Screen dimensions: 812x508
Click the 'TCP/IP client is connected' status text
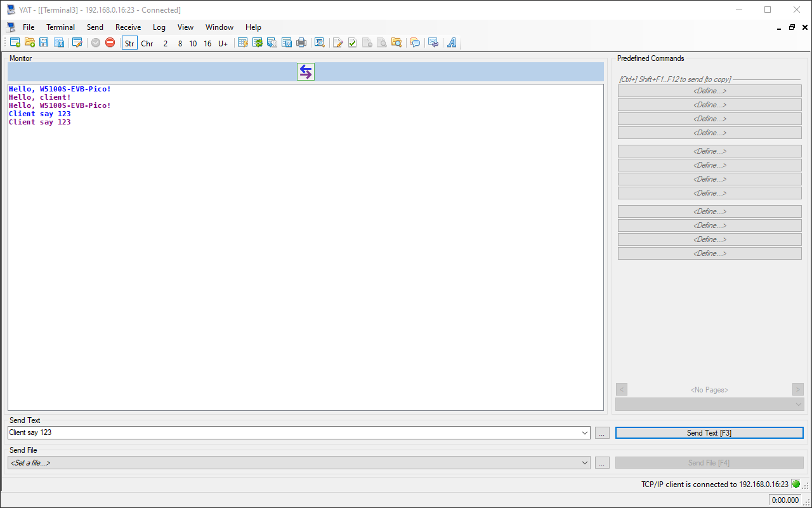point(715,485)
